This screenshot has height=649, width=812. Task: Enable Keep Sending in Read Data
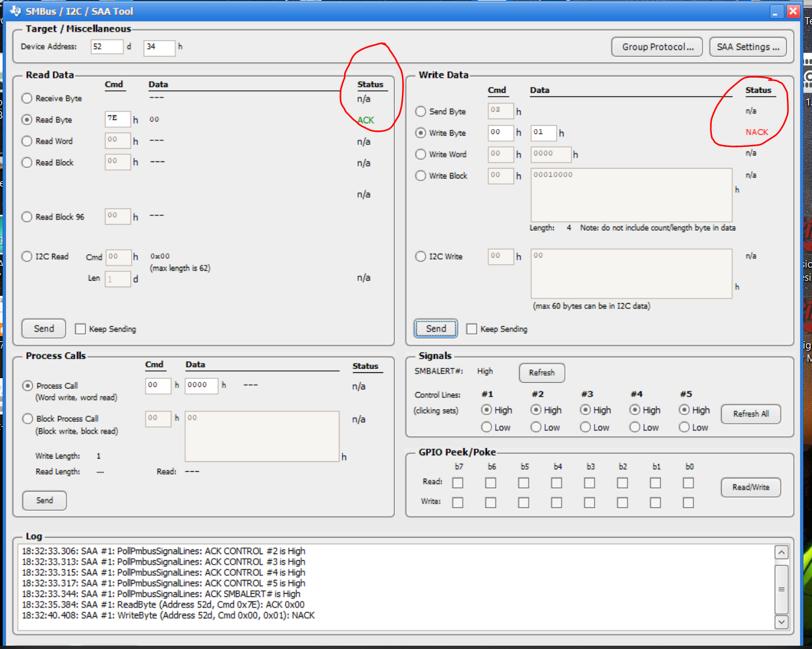pyautogui.click(x=80, y=329)
